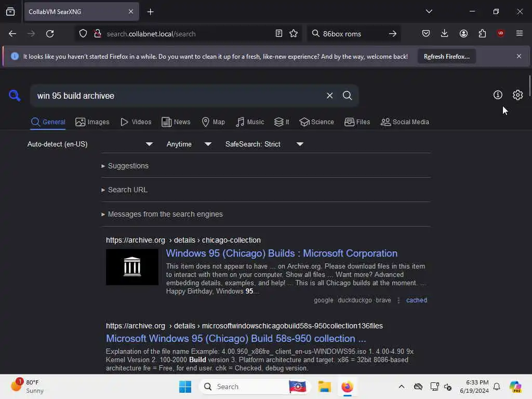Screen dimensions: 532x399
Task: Open the Auto-detect language dropdown
Action: (90, 144)
